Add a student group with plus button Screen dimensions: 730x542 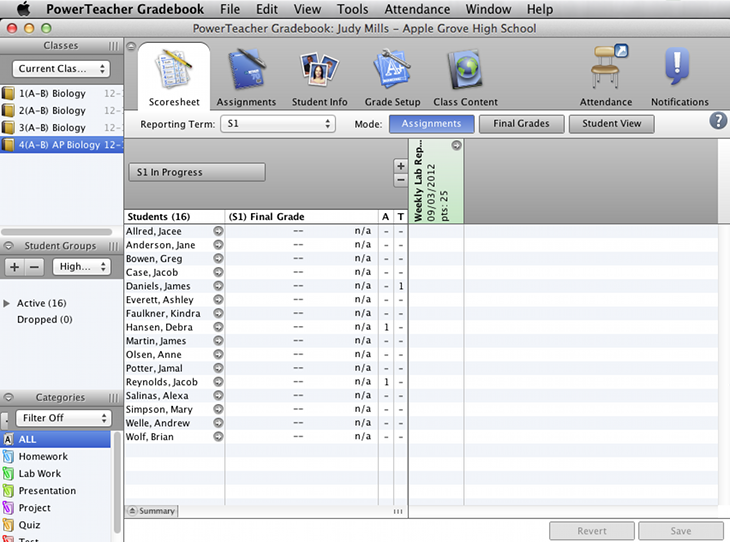(14, 267)
